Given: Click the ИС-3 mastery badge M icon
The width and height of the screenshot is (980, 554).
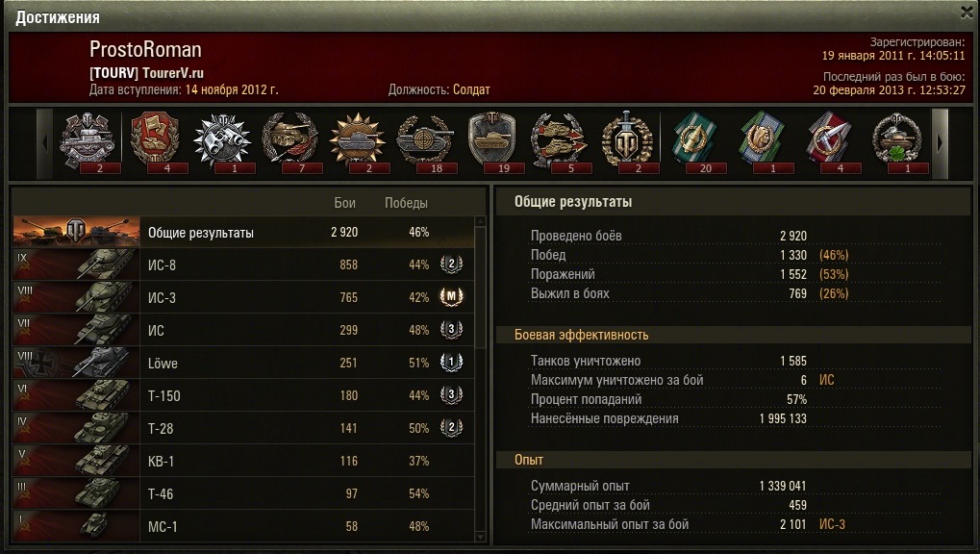Looking at the screenshot, I should click(451, 297).
